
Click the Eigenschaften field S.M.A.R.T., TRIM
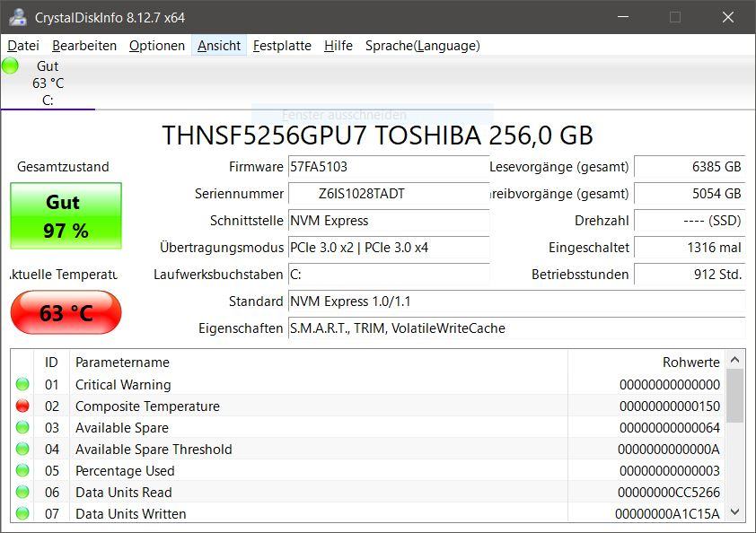[517, 328]
